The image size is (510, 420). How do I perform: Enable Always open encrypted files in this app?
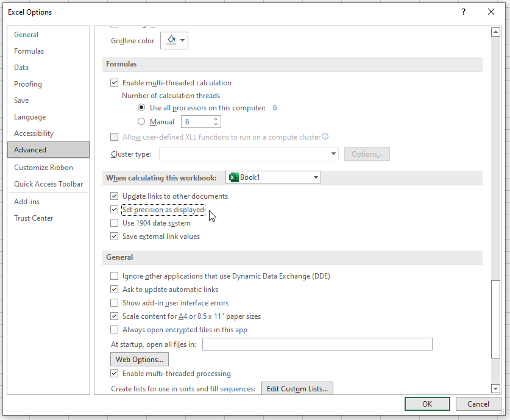114,330
